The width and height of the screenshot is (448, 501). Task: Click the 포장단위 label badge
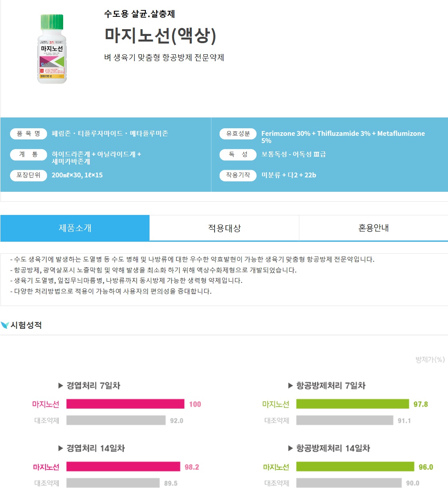(28, 175)
